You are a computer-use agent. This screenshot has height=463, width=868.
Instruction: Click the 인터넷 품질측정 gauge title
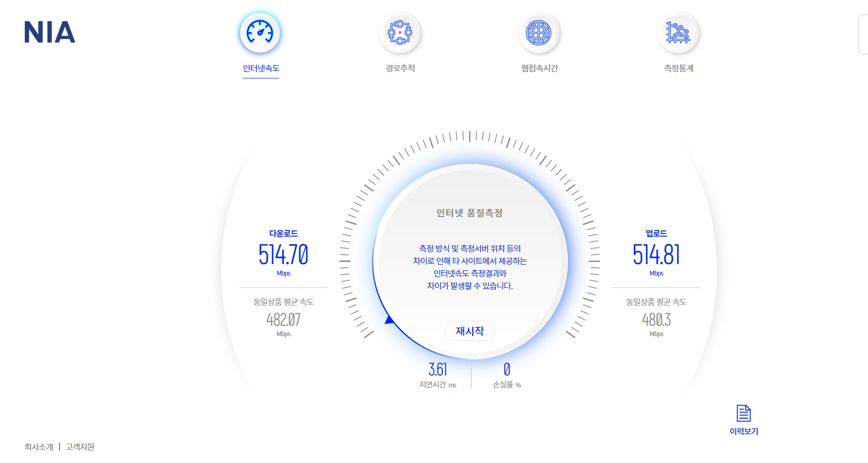pos(470,213)
